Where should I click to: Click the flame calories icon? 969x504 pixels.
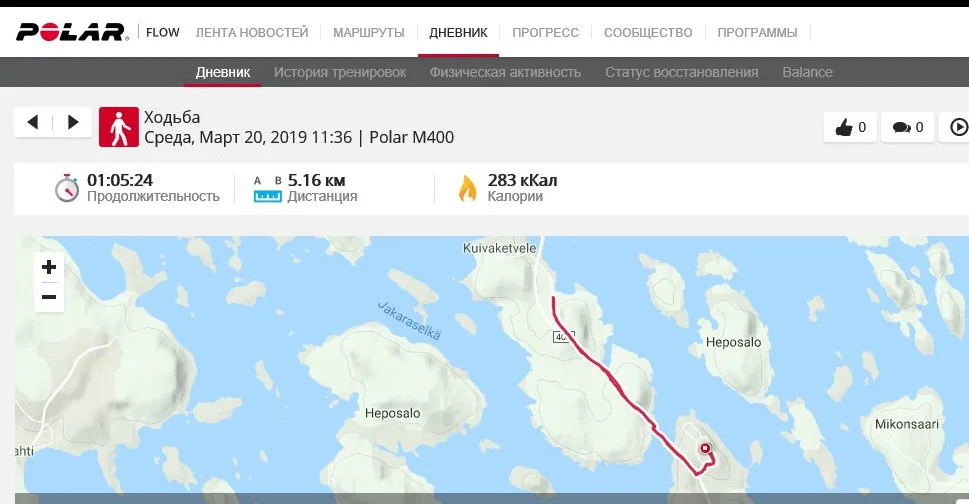pyautogui.click(x=468, y=188)
